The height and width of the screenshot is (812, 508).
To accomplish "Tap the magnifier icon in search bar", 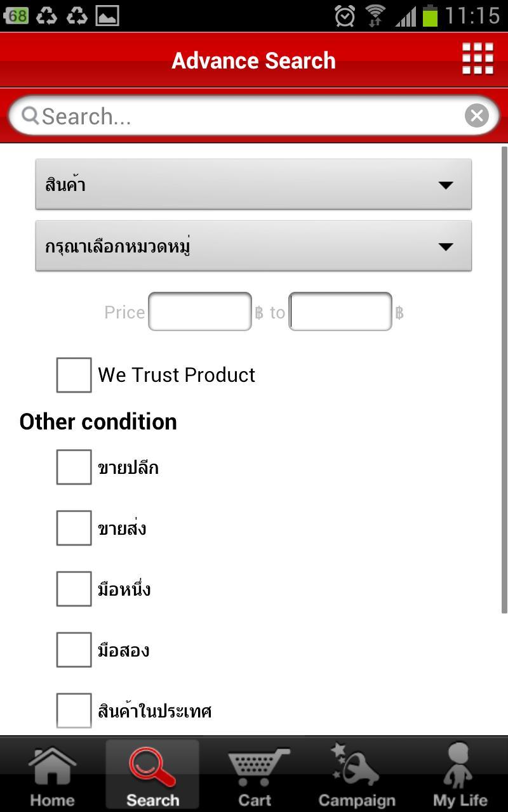I will [x=29, y=116].
